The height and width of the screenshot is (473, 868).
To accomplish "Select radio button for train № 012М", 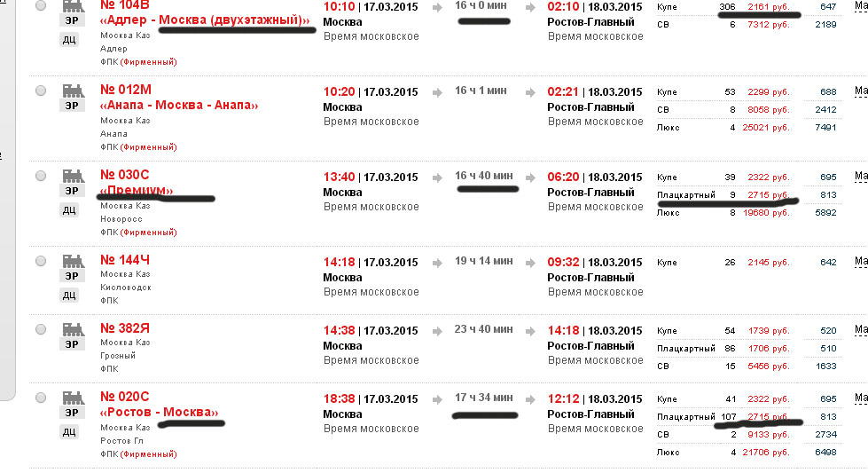I will [x=41, y=91].
